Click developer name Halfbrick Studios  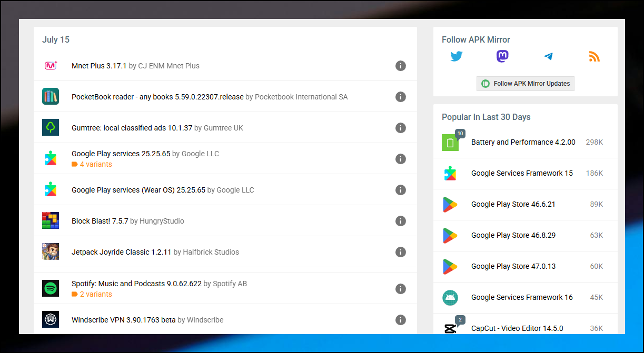(211, 252)
